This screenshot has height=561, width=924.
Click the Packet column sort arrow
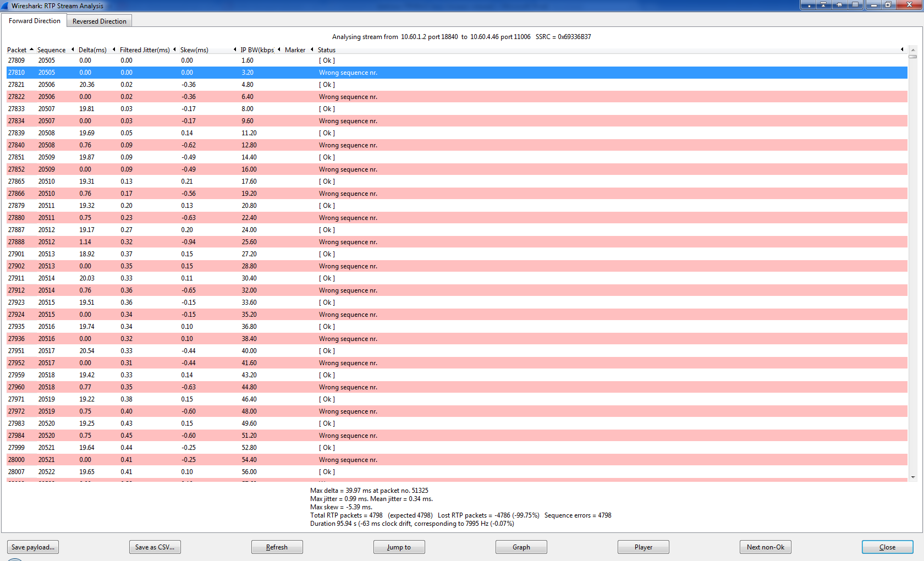tap(31, 50)
